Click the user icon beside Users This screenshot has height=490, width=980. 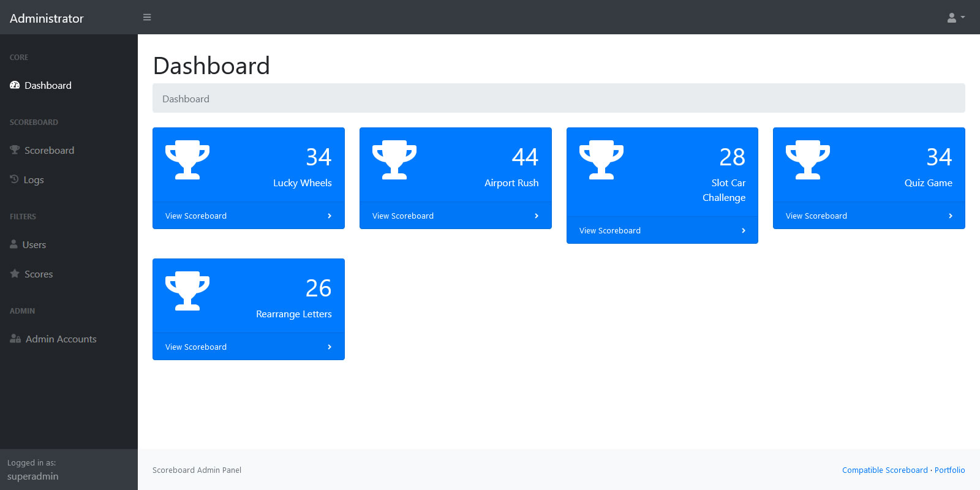coord(13,244)
